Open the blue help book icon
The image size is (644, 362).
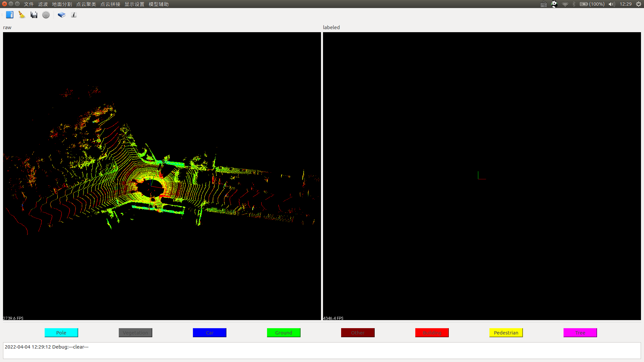tap(61, 15)
